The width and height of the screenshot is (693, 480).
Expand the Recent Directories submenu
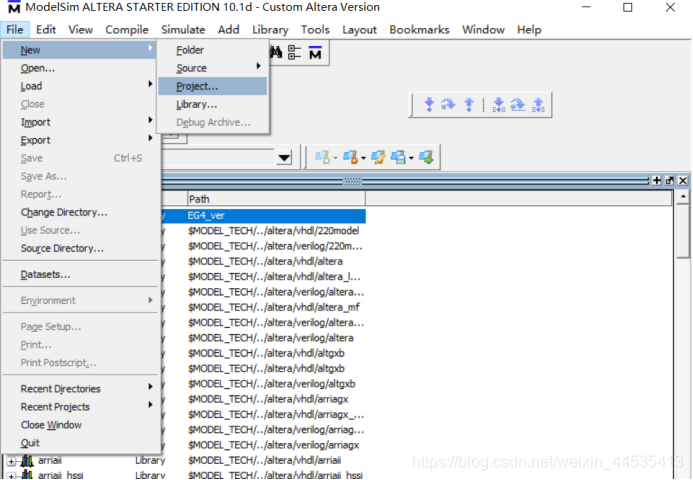[80, 389]
